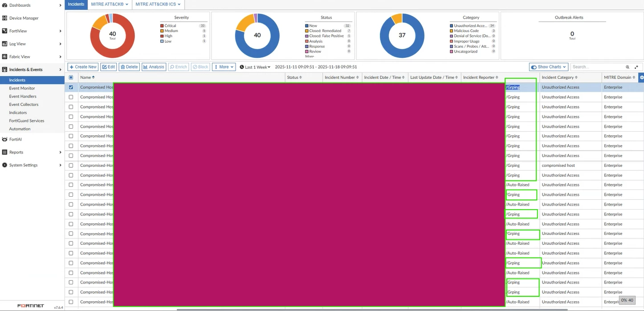
Task: Click the Incidents & Events sidebar icon
Action: [x=4, y=70]
